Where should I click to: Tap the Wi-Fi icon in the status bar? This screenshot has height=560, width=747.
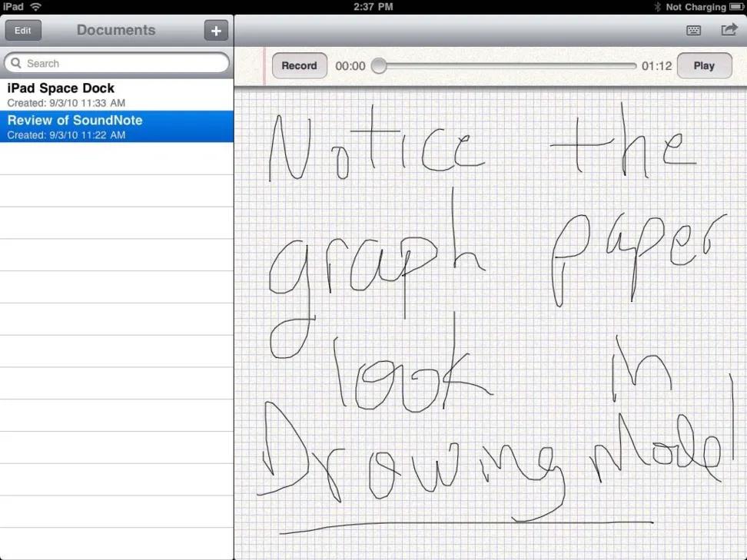(x=35, y=7)
